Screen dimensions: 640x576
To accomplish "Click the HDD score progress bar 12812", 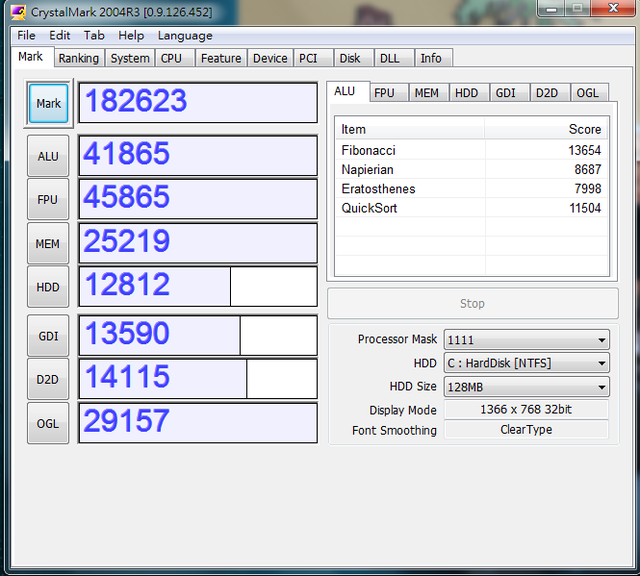I will click(x=198, y=287).
